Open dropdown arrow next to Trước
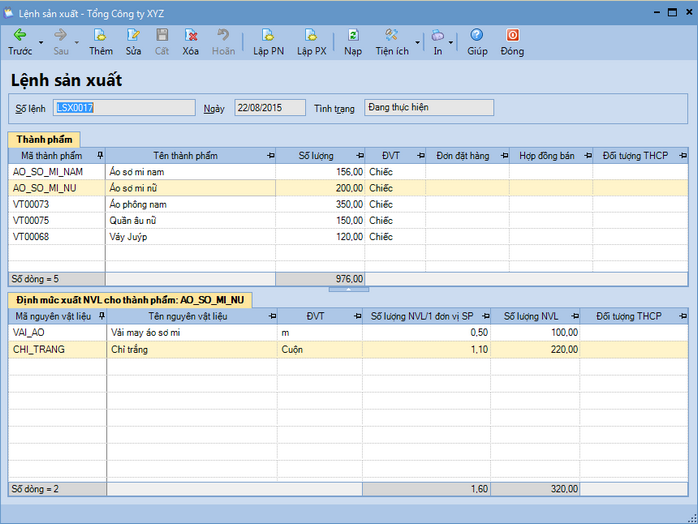 (41, 42)
